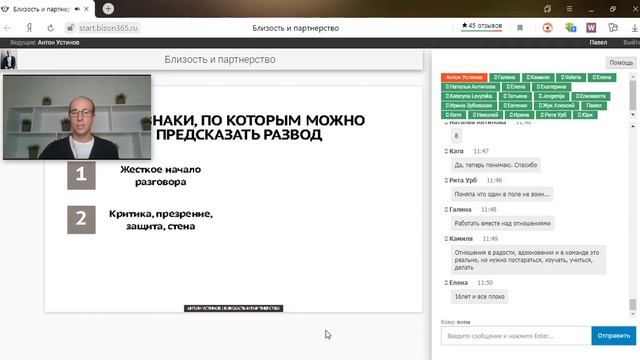Click message "Поняла что один в поле не воин"
640x360 pixels.
pyautogui.click(x=502, y=194)
